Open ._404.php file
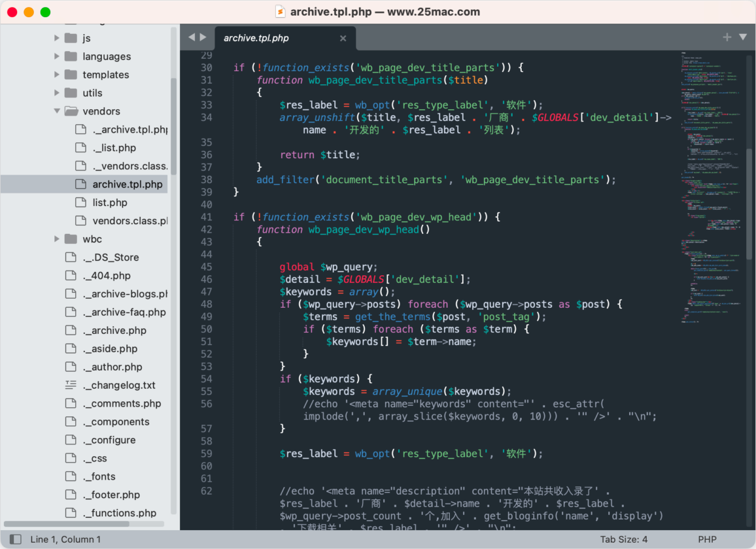This screenshot has height=549, width=756. tap(107, 276)
